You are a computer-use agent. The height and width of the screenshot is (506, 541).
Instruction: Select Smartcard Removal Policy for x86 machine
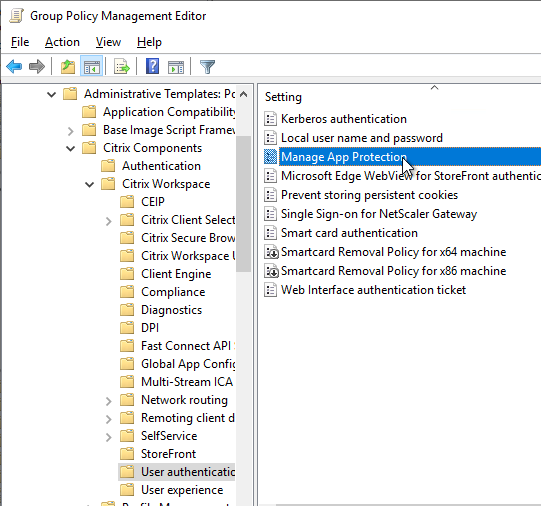[x=393, y=271]
